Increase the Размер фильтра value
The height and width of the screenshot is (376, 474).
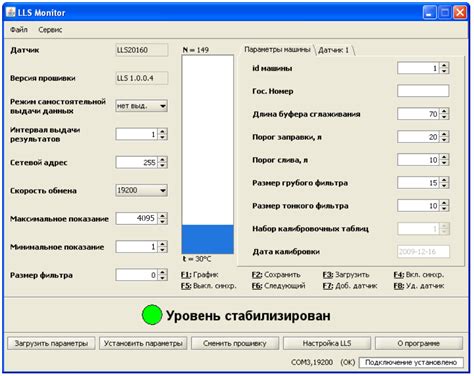click(x=162, y=272)
